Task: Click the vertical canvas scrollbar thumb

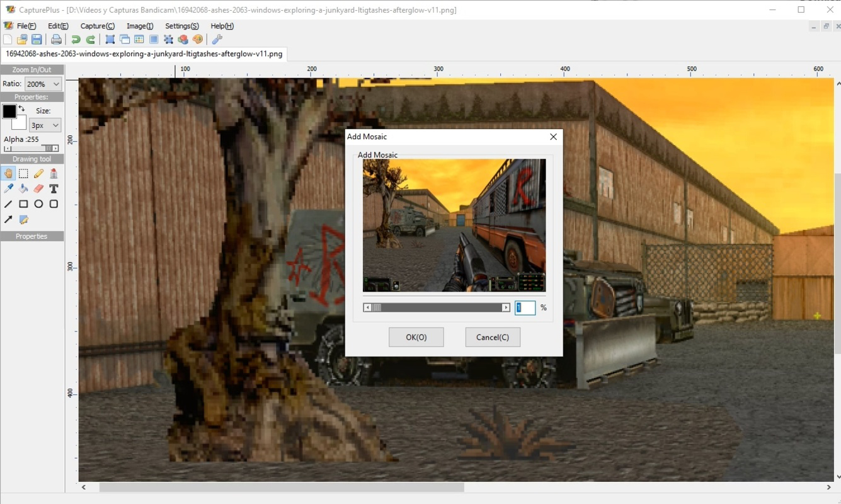Action: point(837,263)
